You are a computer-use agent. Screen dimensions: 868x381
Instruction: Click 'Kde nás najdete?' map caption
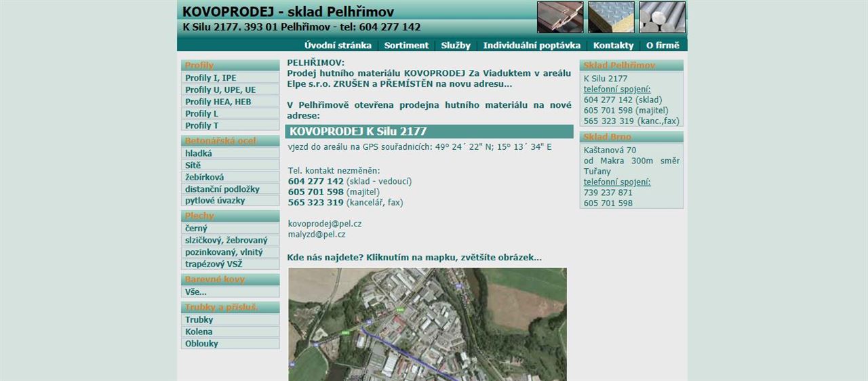click(414, 257)
